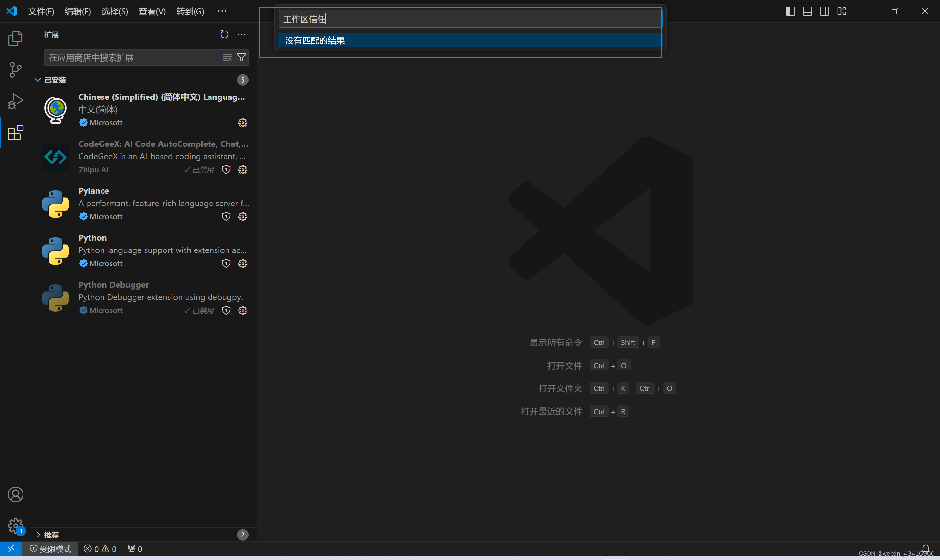Viewport: 940px width, 560px height.
Task: Click the installed count badge 5
Action: pyautogui.click(x=243, y=80)
